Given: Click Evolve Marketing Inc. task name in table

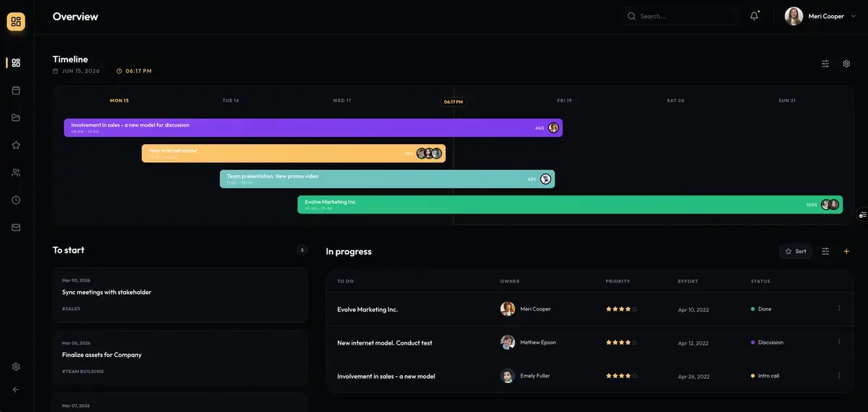Looking at the screenshot, I should pyautogui.click(x=367, y=309).
